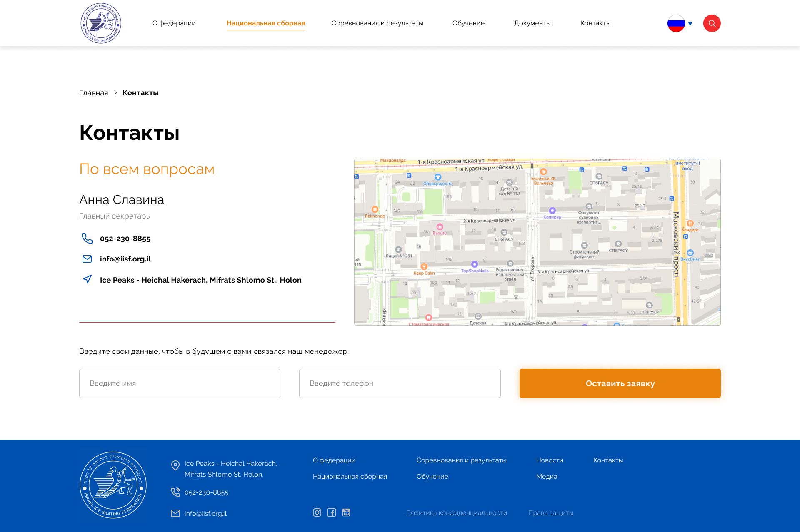Open the Instagram icon in the footer
This screenshot has height=532, width=800.
[x=317, y=512]
